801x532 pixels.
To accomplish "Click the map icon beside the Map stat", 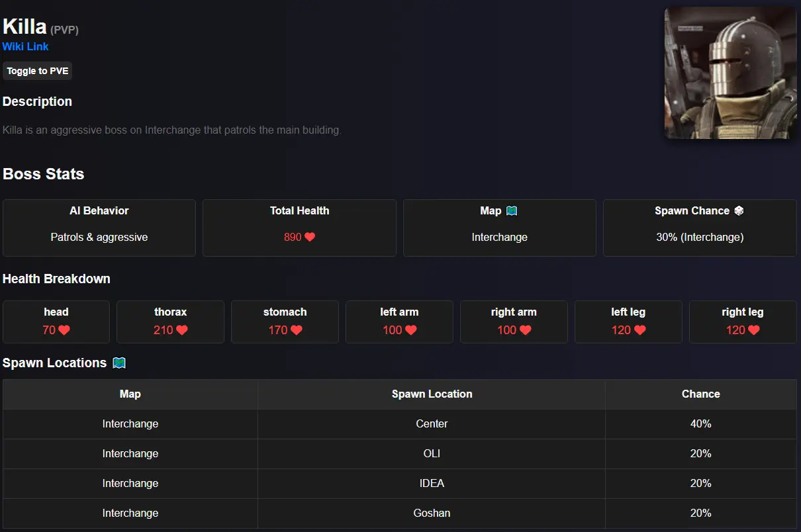I will [510, 210].
